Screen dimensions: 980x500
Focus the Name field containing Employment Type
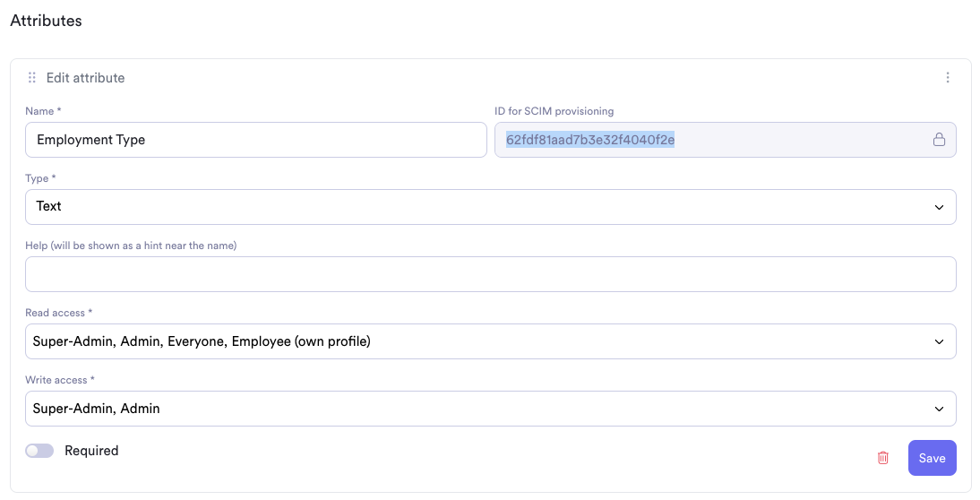[x=256, y=140]
